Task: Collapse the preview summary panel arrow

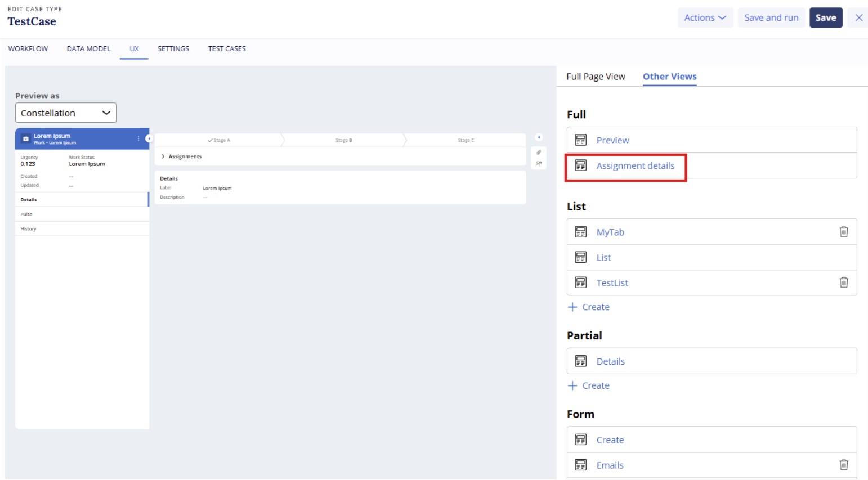Action: [x=149, y=138]
